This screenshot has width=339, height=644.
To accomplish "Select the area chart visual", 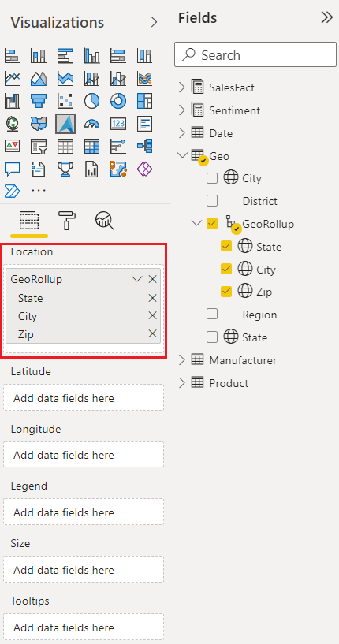I will point(38,78).
